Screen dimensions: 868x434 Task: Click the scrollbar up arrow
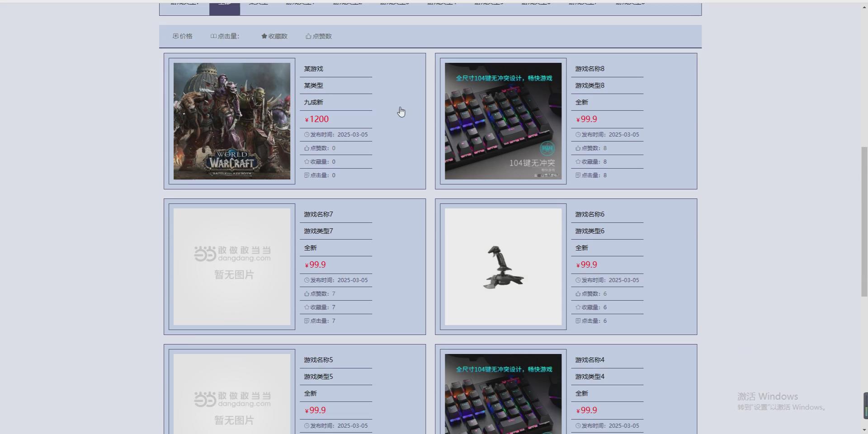point(864,8)
